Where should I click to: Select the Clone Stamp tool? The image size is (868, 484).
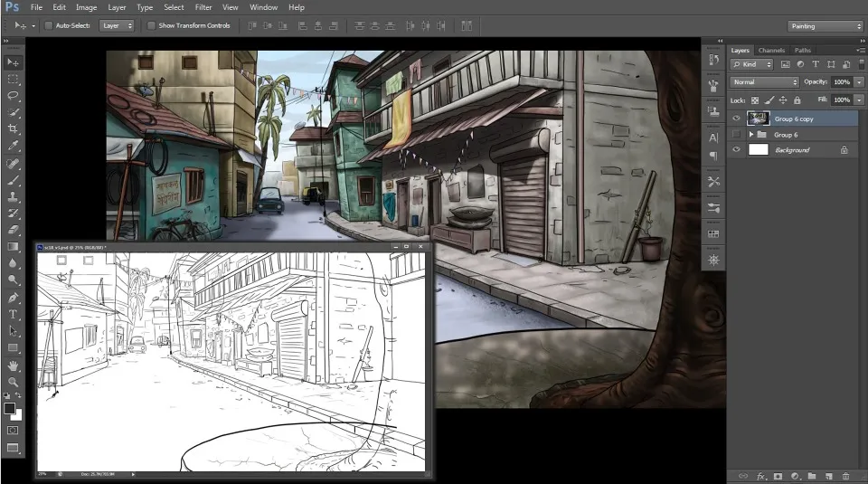(13, 197)
